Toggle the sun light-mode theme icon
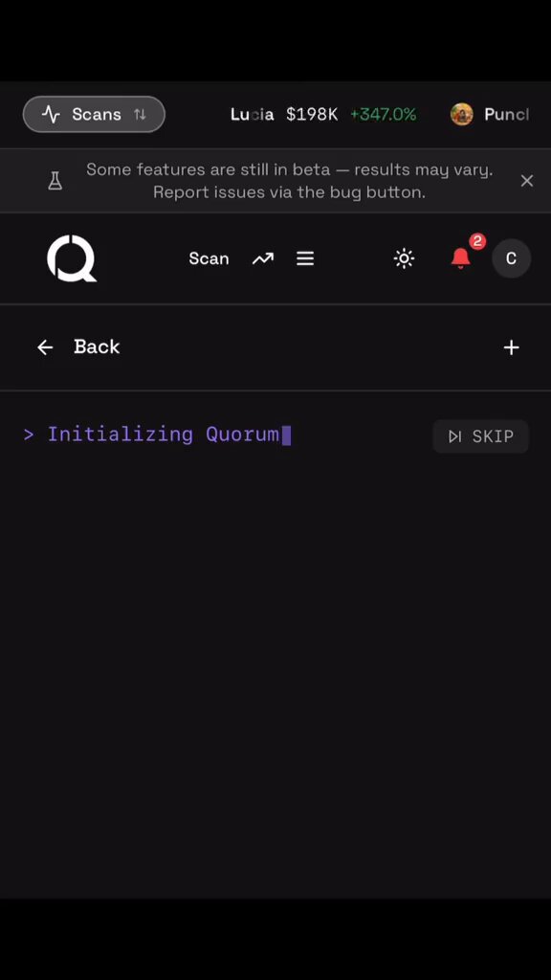Screen dimensions: 551x980 pyautogui.click(x=404, y=258)
